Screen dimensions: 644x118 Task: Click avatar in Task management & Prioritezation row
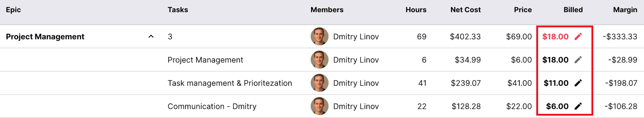(x=319, y=83)
